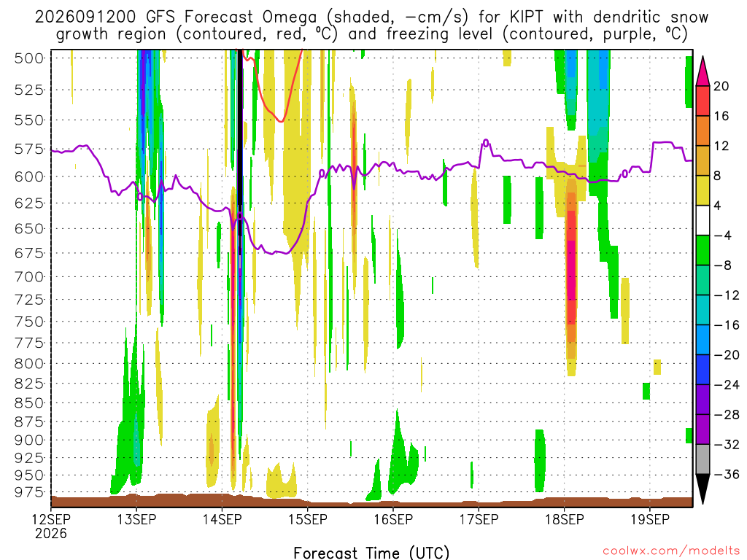The height and width of the screenshot is (560, 747).
Task: Click the chart title mentioning KIPT
Action: (371, 26)
